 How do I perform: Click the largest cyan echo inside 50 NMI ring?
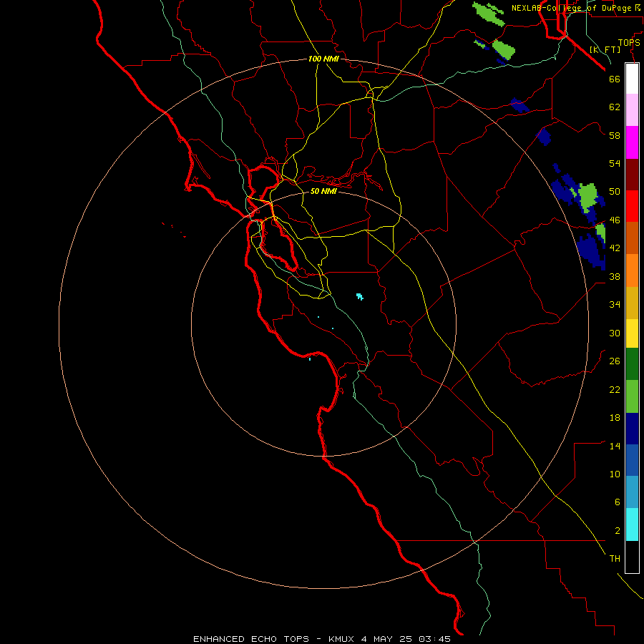pyautogui.click(x=360, y=296)
